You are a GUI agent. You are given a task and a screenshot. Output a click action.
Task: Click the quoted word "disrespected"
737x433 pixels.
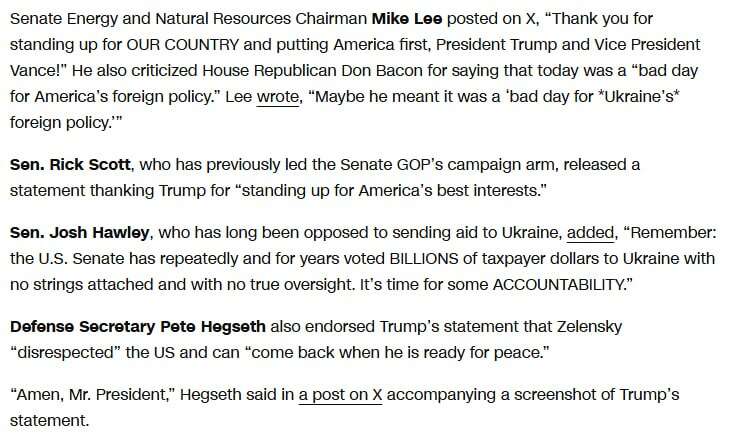pyautogui.click(x=65, y=352)
